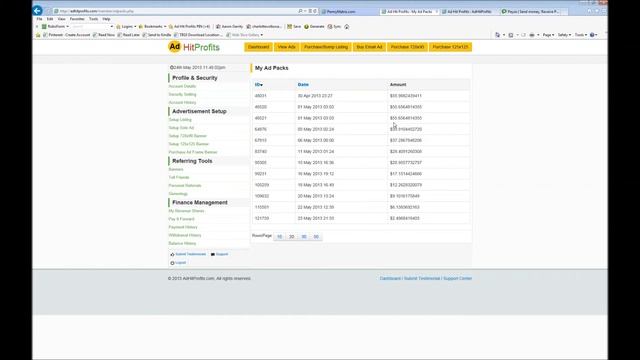Viewport: 640px width, 360px height.
Task: Open the View menu
Action: click(61, 19)
